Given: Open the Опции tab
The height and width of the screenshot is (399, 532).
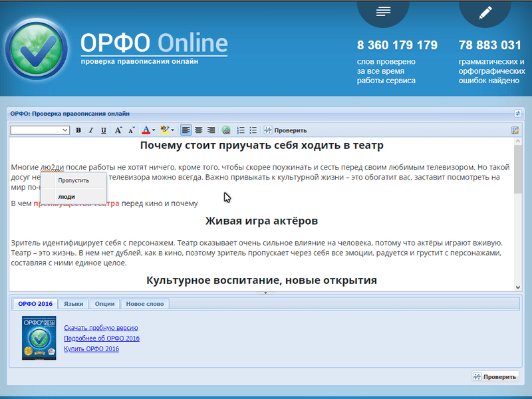Looking at the screenshot, I should (104, 304).
